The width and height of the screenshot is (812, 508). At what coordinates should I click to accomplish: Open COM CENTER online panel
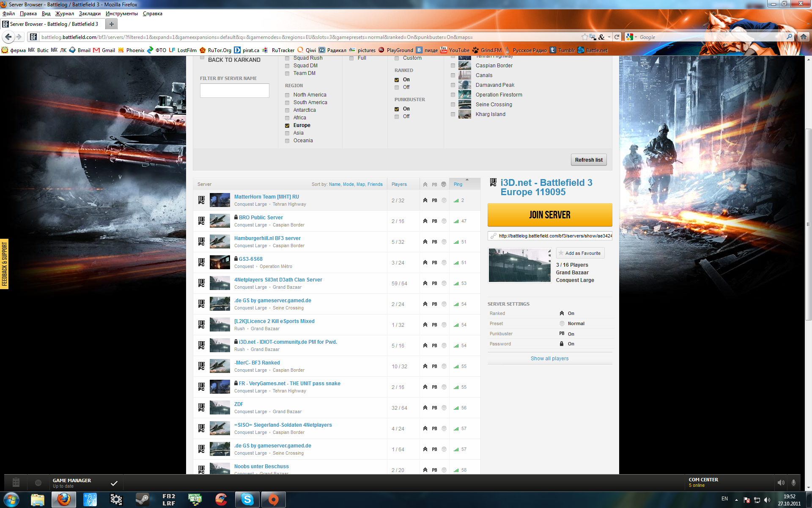click(x=703, y=482)
